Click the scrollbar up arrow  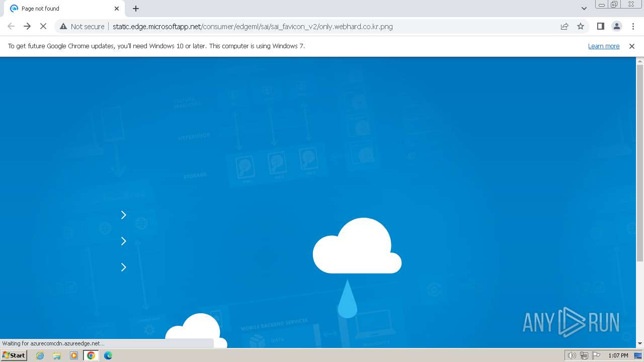pyautogui.click(x=640, y=61)
